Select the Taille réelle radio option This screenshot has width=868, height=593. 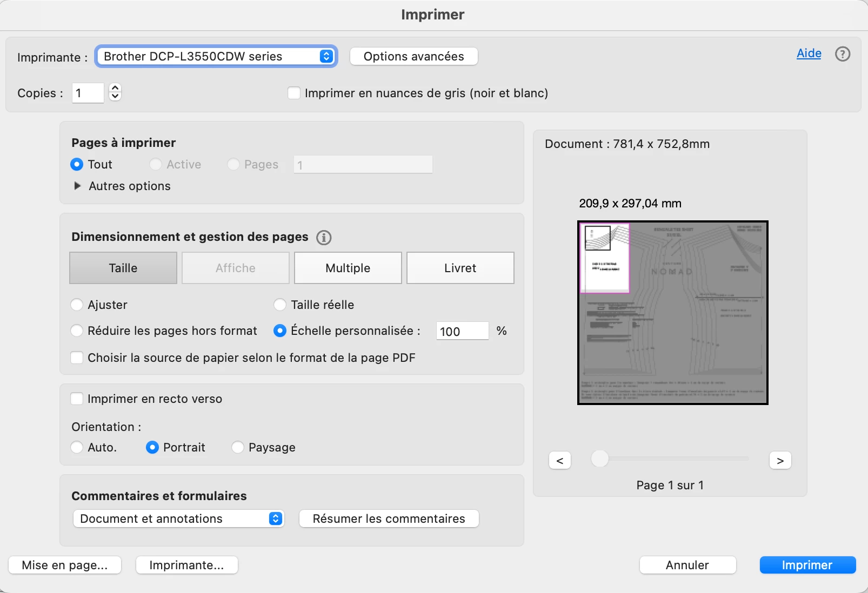tap(280, 305)
